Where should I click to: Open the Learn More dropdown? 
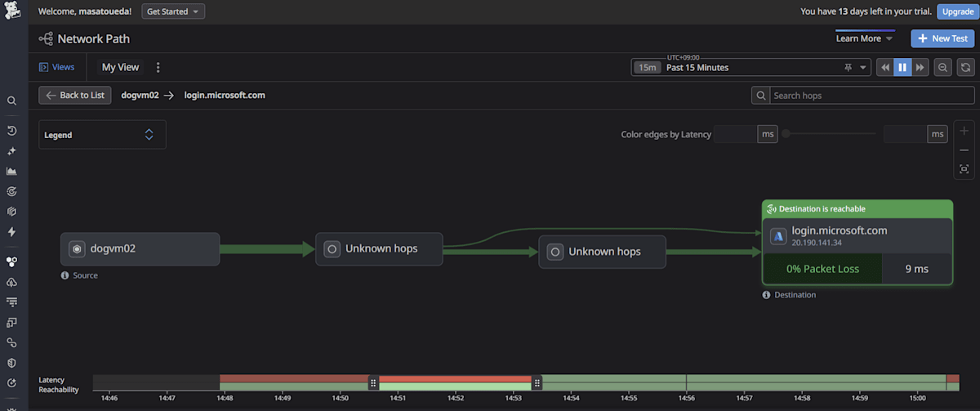(864, 38)
